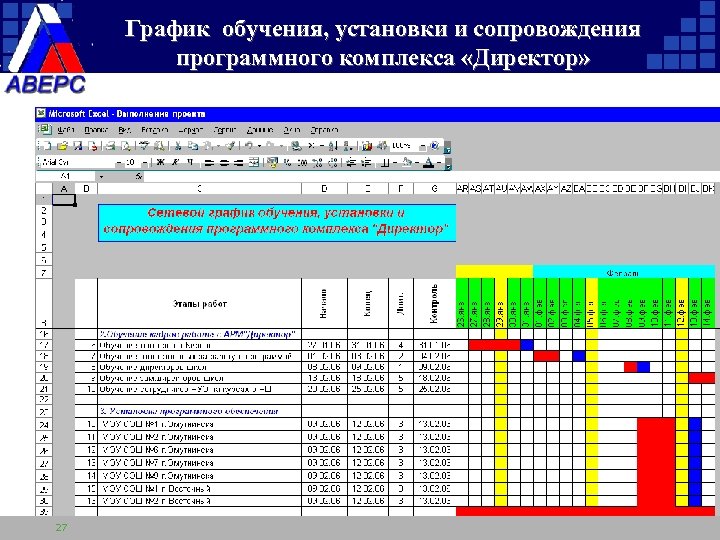Click the font size field showing 10
The width and height of the screenshot is (720, 540).
pos(131,163)
